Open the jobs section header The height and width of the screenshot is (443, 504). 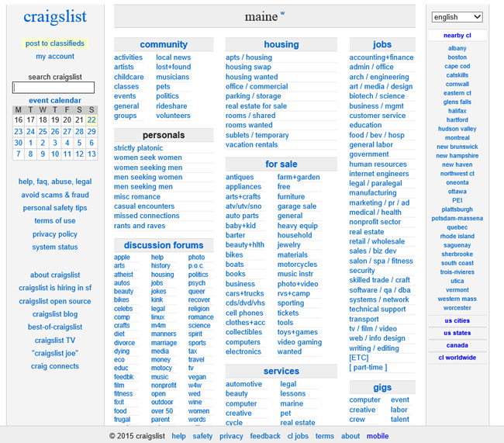382,44
